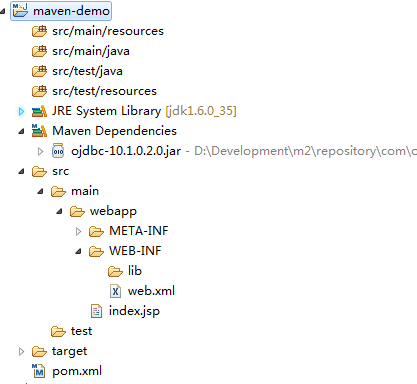Click the web.xml XML file icon
The height and width of the screenshot is (384, 417).
click(x=115, y=291)
